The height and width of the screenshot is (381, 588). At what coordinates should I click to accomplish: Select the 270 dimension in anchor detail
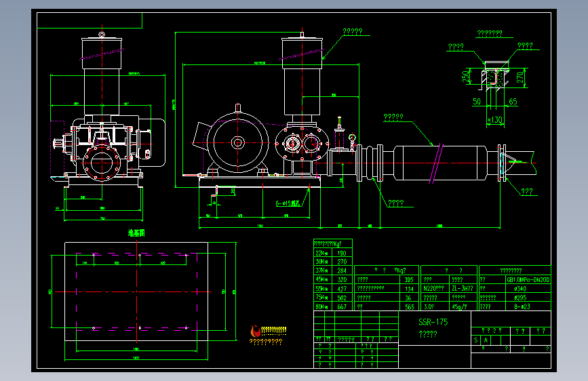click(520, 78)
